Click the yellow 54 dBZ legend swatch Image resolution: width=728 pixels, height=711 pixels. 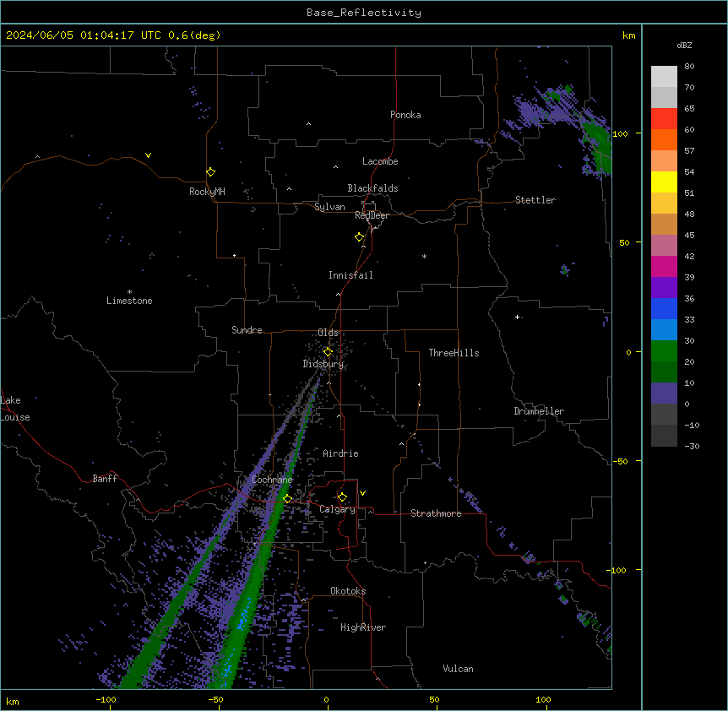point(664,182)
